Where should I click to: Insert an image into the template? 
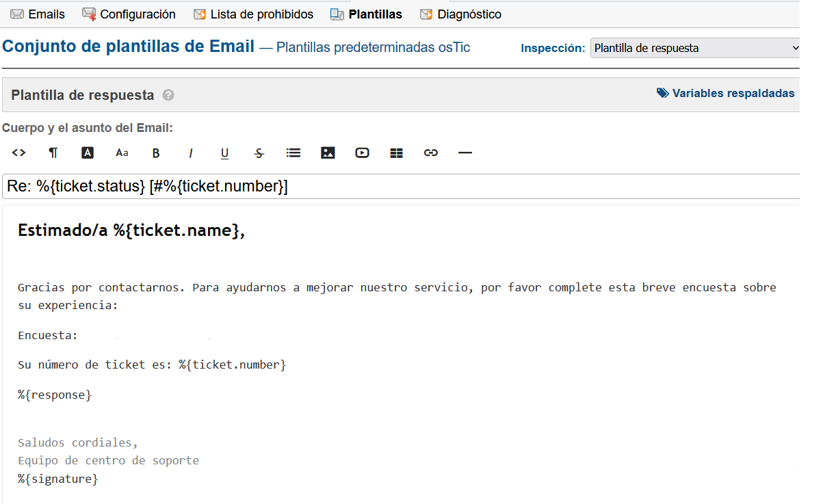(x=328, y=153)
